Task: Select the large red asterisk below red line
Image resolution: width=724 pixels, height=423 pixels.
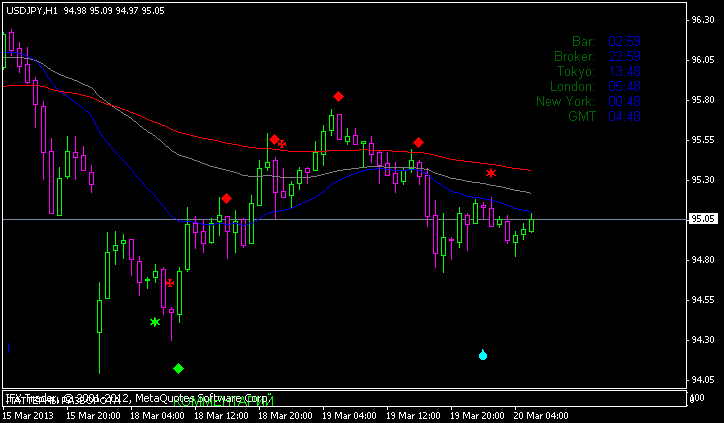Action: pyautogui.click(x=491, y=173)
